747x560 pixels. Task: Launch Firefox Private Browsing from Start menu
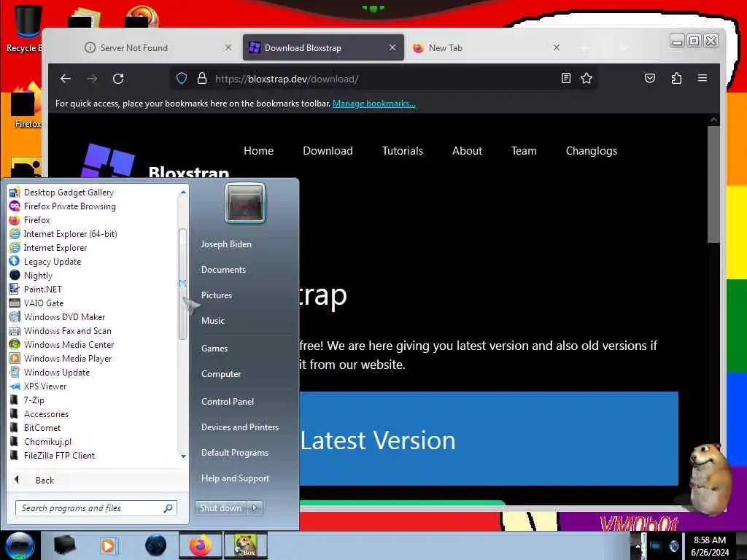coord(93,206)
